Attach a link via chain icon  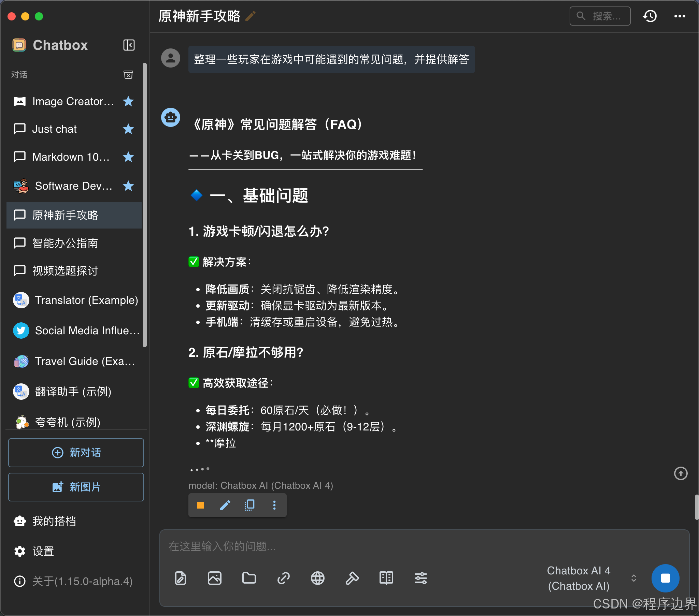(284, 578)
